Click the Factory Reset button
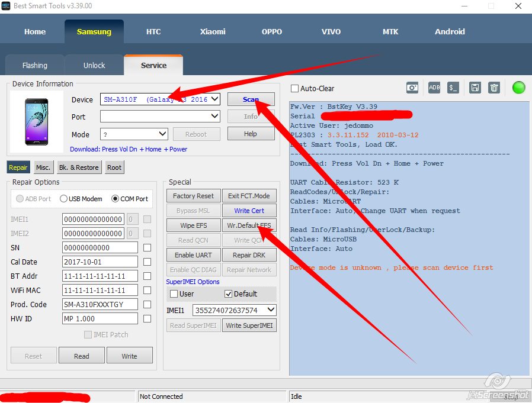 coord(193,196)
